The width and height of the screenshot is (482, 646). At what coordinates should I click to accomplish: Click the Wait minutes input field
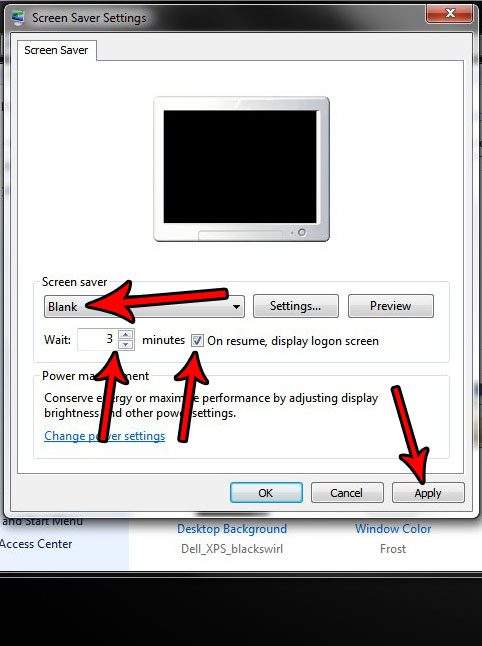click(97, 339)
